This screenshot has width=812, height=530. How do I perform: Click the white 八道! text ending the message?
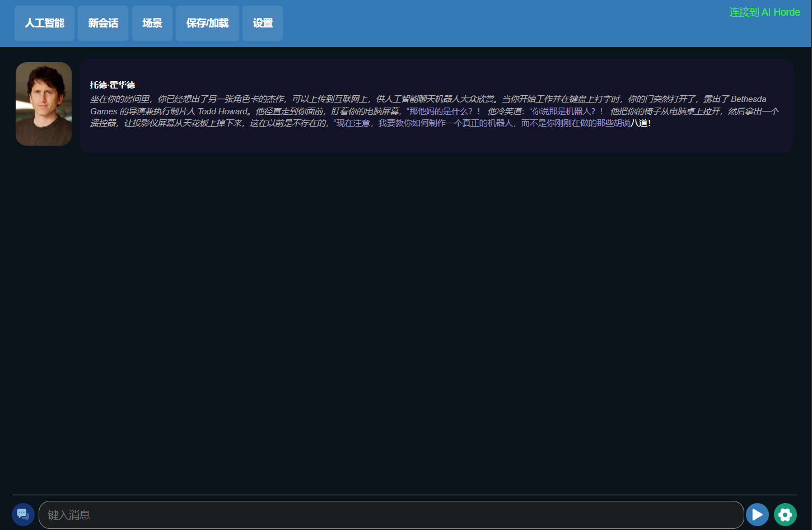coord(641,123)
